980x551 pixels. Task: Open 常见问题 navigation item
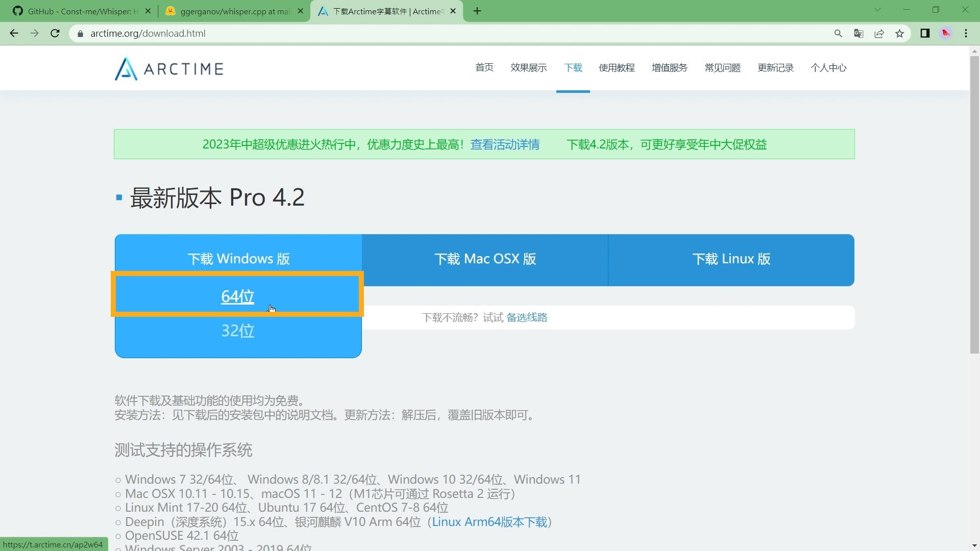(723, 68)
